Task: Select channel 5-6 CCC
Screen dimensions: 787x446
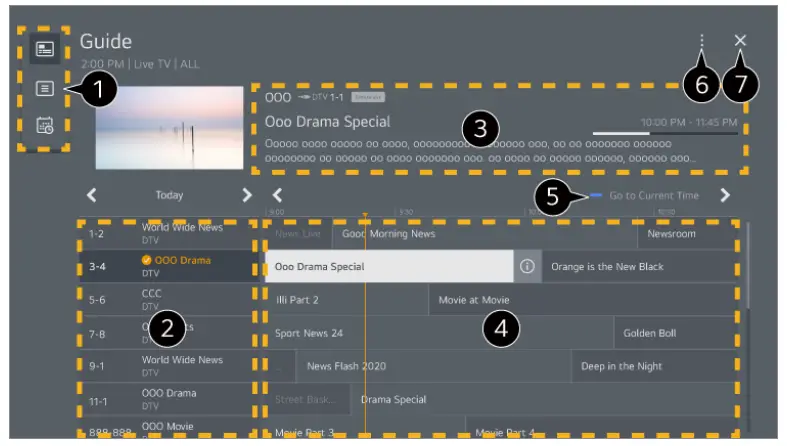Action: 165,299
